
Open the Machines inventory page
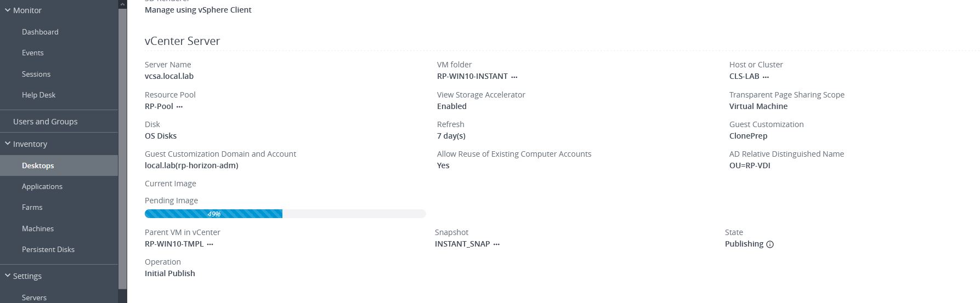pyautogui.click(x=38, y=228)
